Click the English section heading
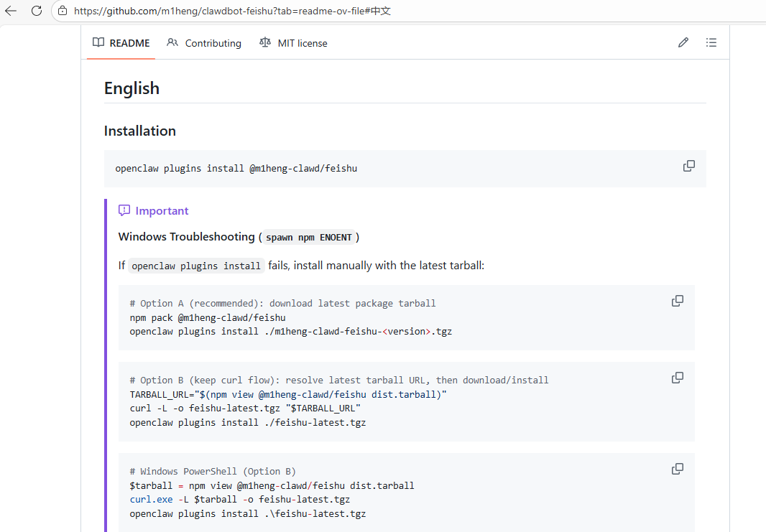766x532 pixels. (131, 88)
